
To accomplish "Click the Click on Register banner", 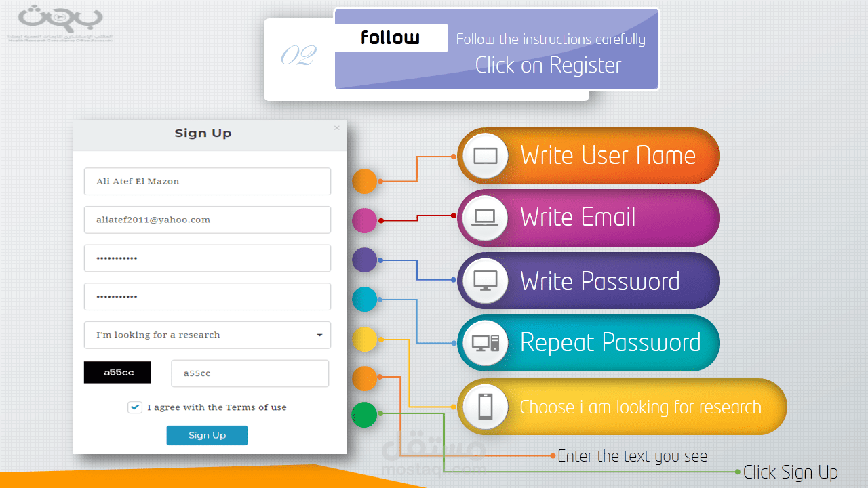I will tap(548, 66).
